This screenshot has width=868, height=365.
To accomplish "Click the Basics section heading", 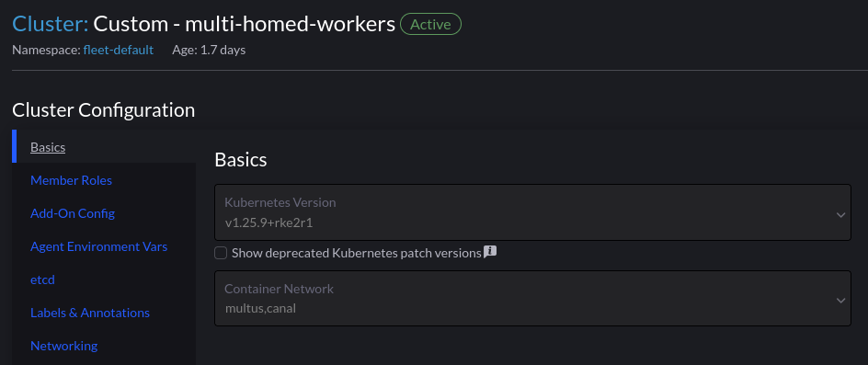I will (241, 159).
